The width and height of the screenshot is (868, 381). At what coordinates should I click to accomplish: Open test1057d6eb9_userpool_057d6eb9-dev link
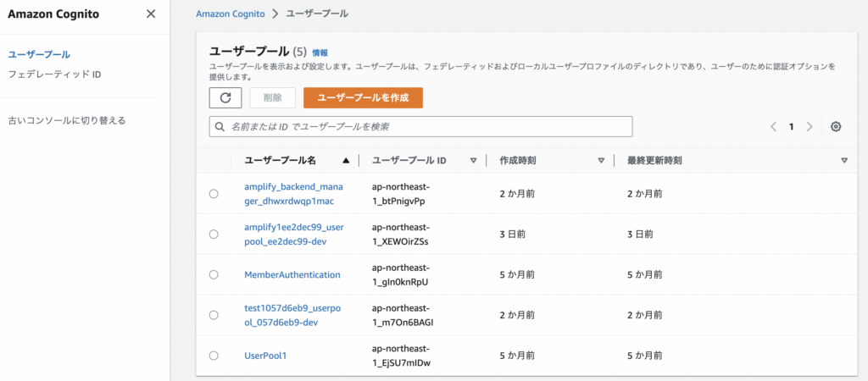coord(292,315)
